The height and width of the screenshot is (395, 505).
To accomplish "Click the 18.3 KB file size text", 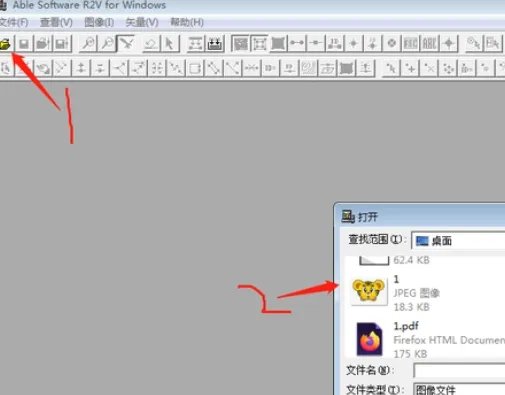I will pos(411,307).
